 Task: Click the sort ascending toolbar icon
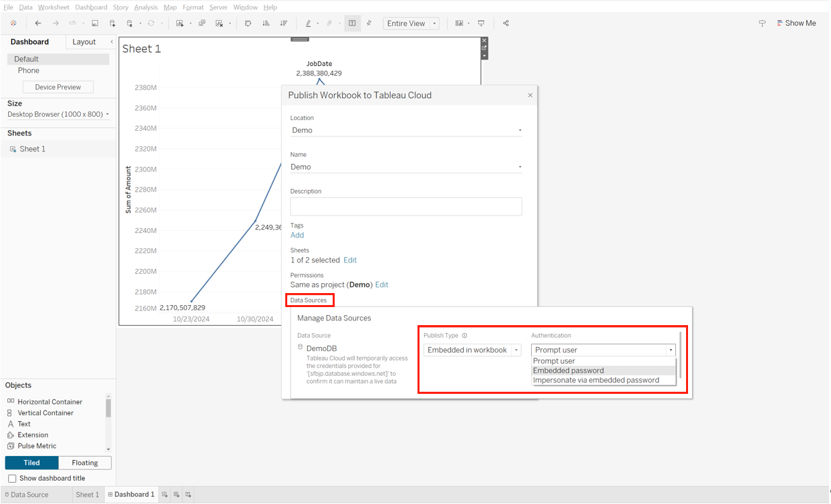pyautogui.click(x=267, y=23)
